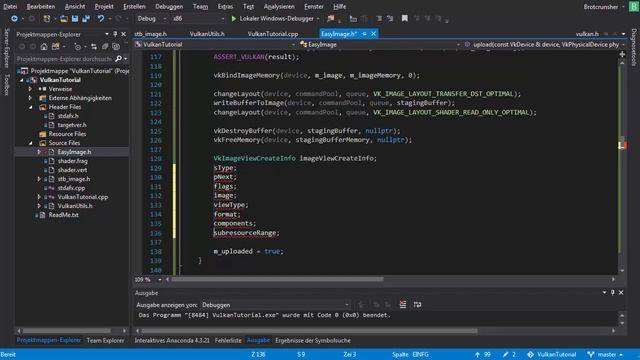Switch to the stb_image.h tab
The width and height of the screenshot is (640, 360).
(x=151, y=34)
